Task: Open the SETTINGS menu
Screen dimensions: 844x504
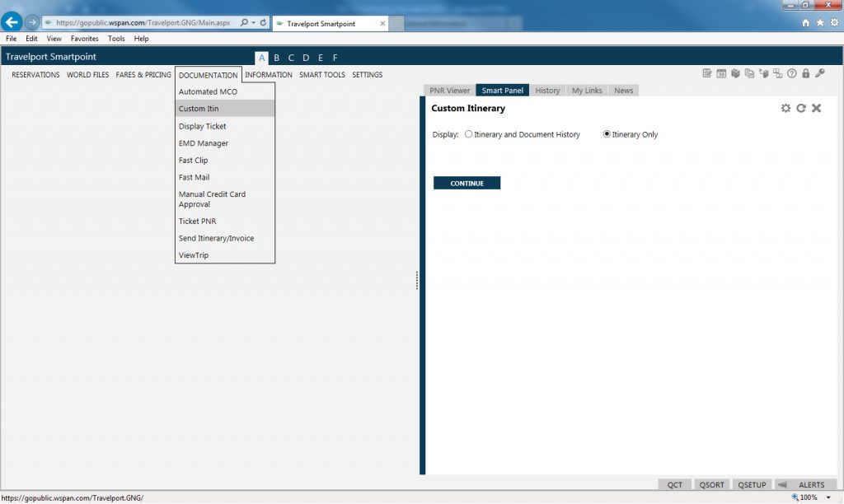Action: pos(367,75)
